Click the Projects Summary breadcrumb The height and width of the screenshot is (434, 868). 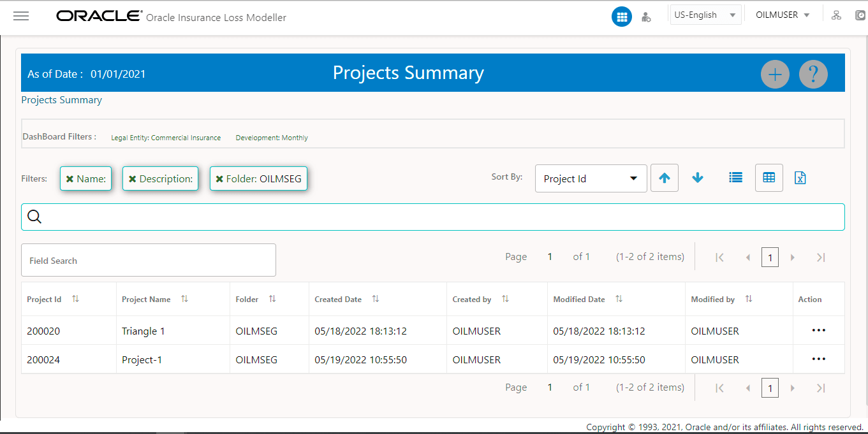pyautogui.click(x=62, y=100)
